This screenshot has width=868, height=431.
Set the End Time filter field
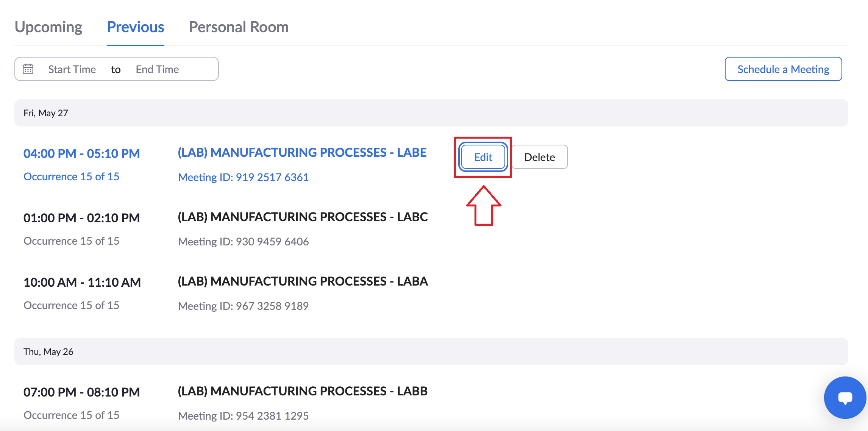tap(157, 69)
